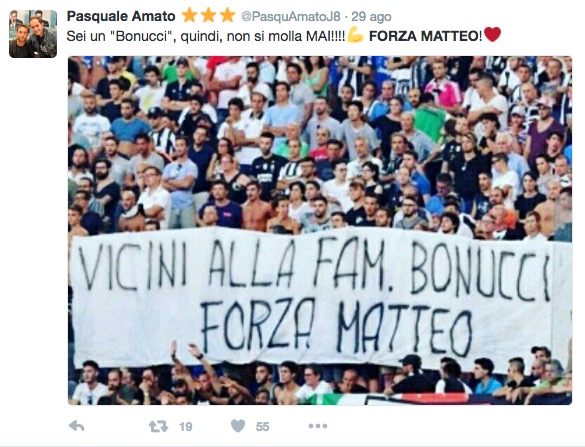This screenshot has width=585, height=447.
Task: Click the retweet count 19
Action: (x=185, y=426)
